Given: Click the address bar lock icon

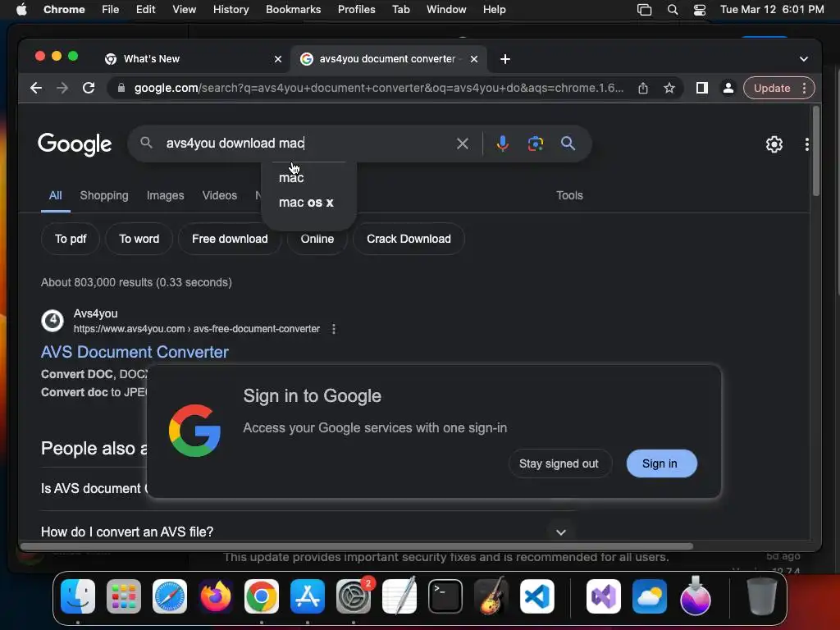Looking at the screenshot, I should [x=121, y=88].
